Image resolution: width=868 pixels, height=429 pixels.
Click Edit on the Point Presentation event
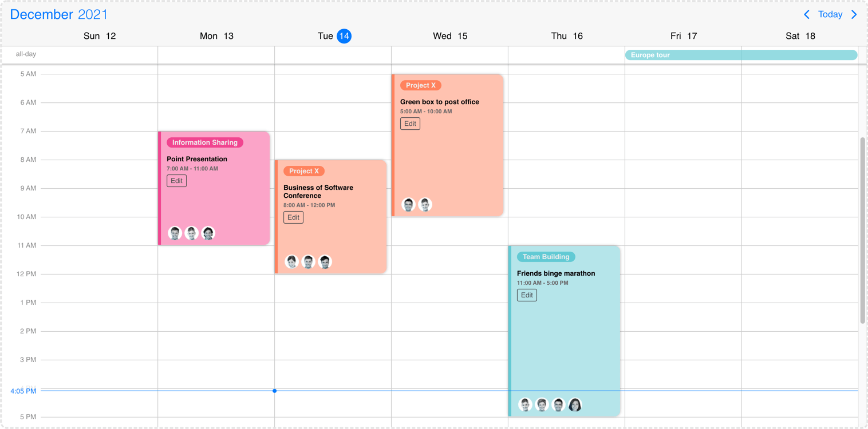[176, 181]
